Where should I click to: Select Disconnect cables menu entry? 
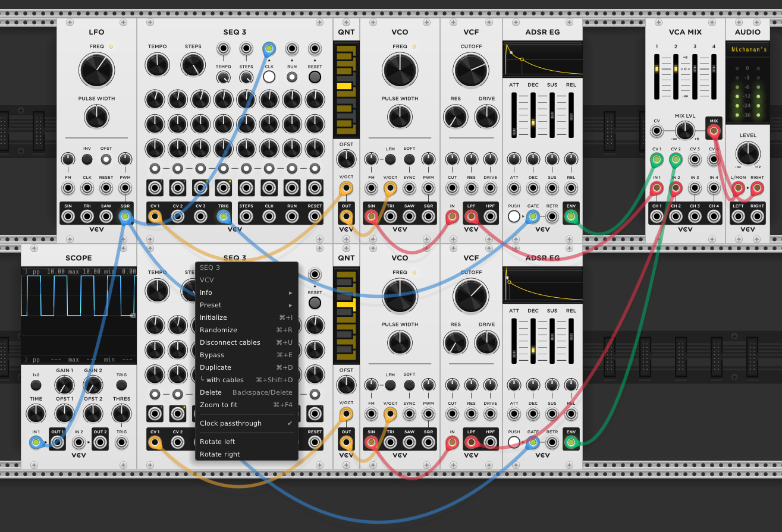tap(246, 342)
